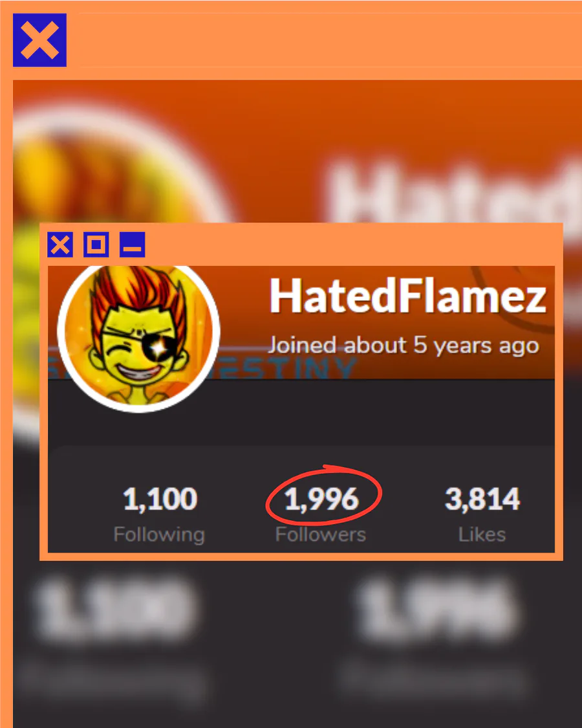
Task: Open the 1,100 Following count
Action: tap(160, 499)
